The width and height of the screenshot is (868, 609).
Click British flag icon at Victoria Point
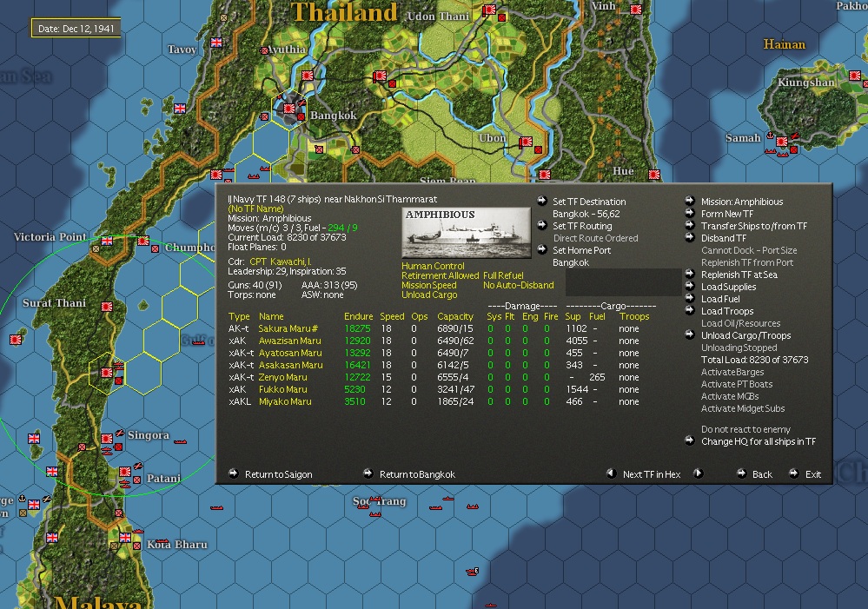107,241
